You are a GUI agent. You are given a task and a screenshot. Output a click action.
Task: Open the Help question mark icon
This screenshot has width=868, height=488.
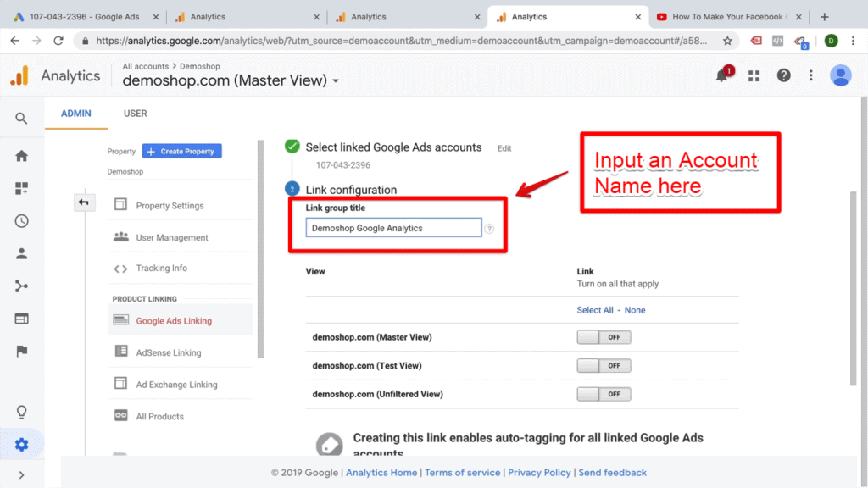pos(783,75)
